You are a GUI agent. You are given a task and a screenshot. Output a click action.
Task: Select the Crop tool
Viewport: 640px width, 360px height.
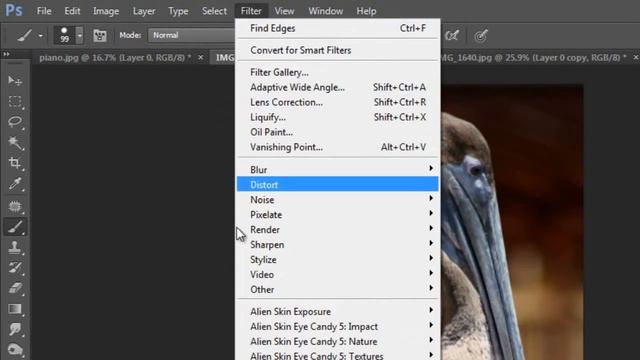pos(15,163)
